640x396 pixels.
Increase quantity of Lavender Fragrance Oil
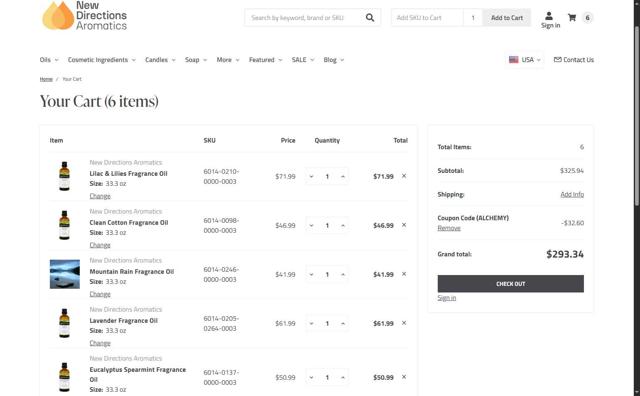click(343, 323)
